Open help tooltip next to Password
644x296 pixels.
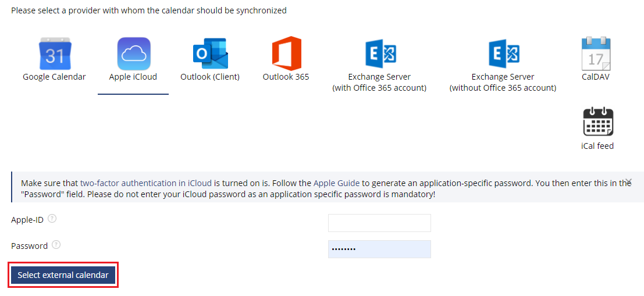[56, 245]
